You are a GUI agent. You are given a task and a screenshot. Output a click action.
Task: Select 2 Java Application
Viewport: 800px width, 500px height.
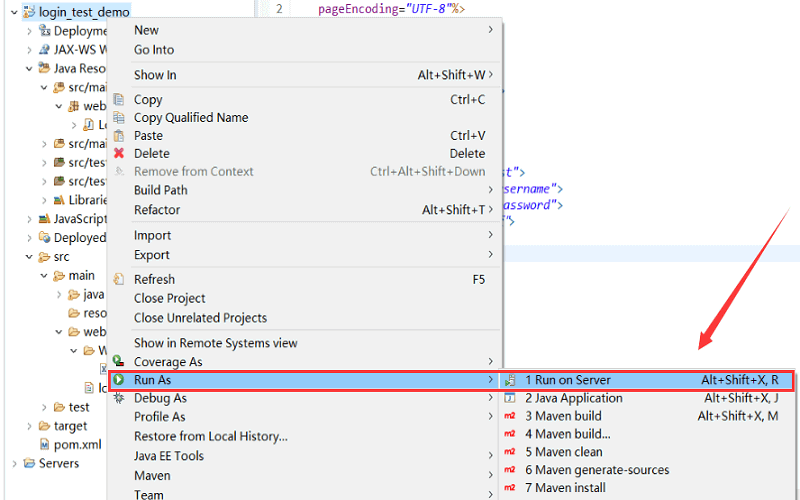coord(647,398)
